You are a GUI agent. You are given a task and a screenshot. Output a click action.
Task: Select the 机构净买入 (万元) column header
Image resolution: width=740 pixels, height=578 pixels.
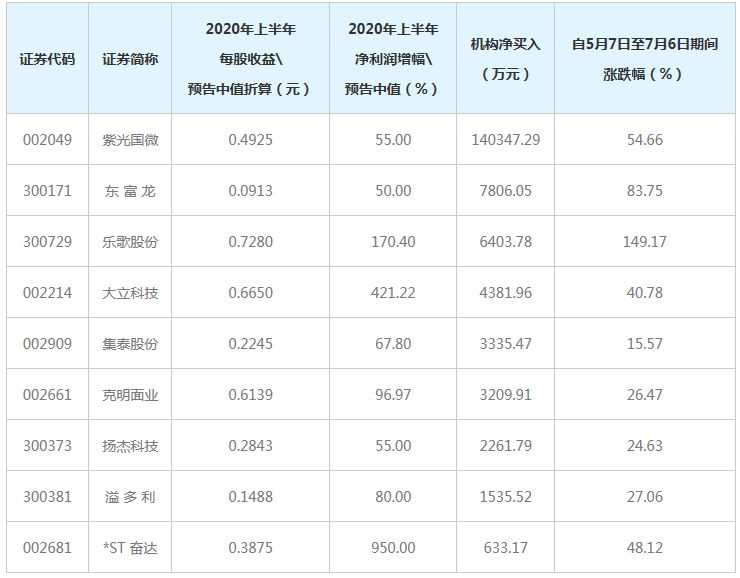[505, 59]
